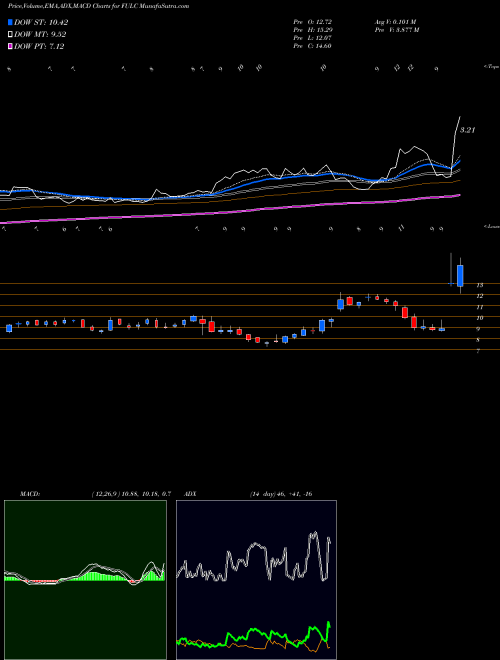Select the ADX values '(14 day) 46, +41, -16'
The width and height of the screenshot is (500, 660).
pyautogui.click(x=281, y=494)
